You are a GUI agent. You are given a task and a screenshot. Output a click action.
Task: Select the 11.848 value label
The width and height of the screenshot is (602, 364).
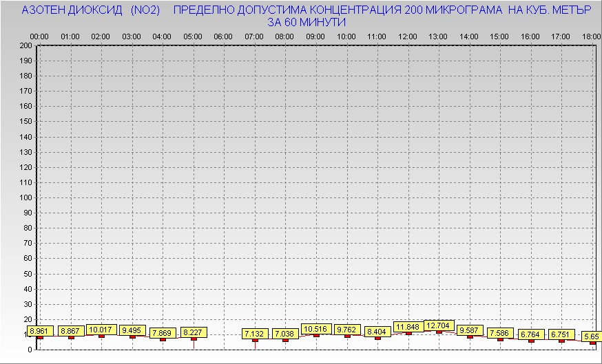pos(408,327)
